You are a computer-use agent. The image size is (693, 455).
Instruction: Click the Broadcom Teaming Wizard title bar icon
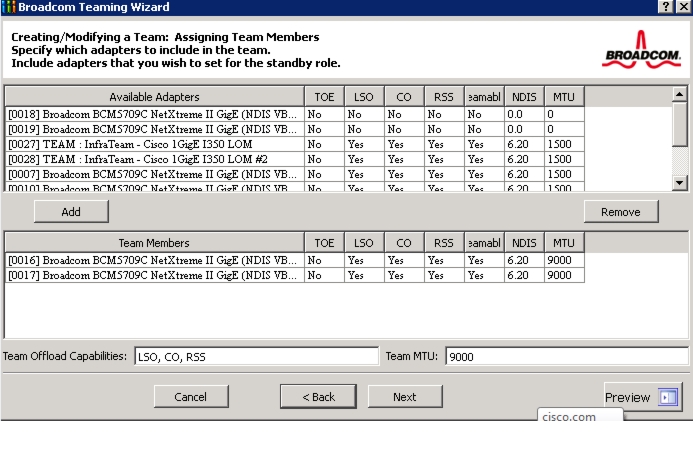tap(8, 7)
